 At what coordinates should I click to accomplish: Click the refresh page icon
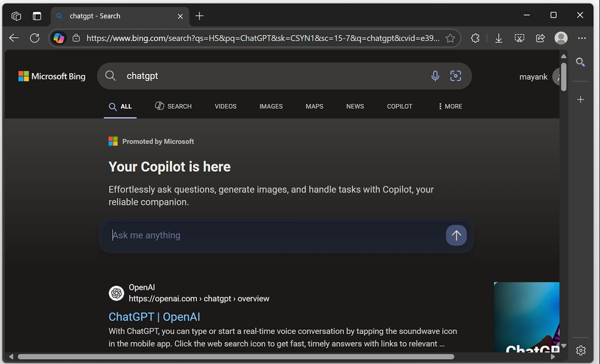click(35, 38)
